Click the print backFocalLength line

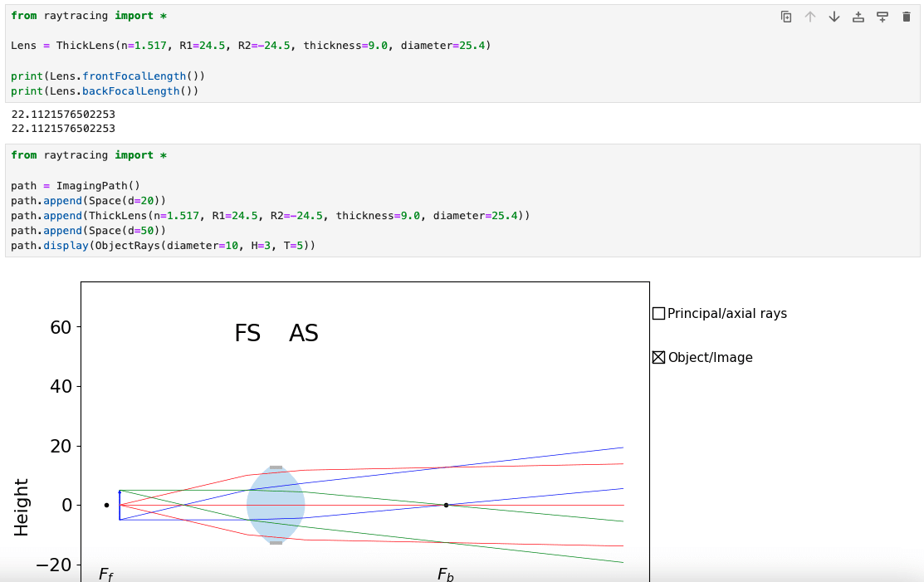[x=105, y=91]
